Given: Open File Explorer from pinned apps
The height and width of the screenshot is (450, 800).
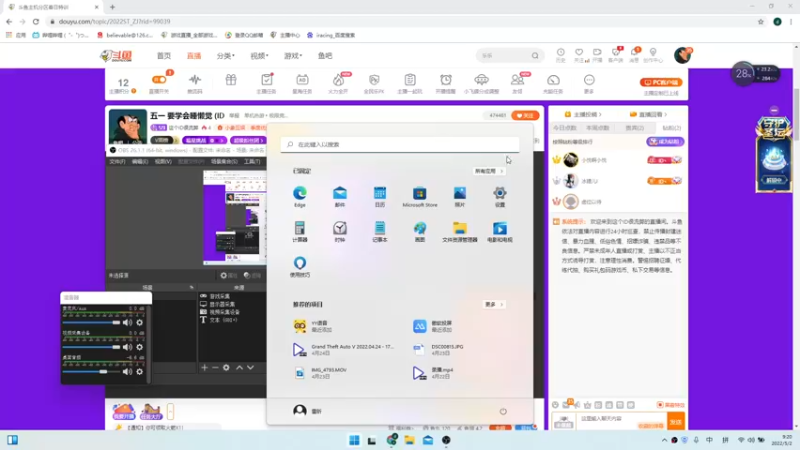Looking at the screenshot, I should [x=460, y=231].
